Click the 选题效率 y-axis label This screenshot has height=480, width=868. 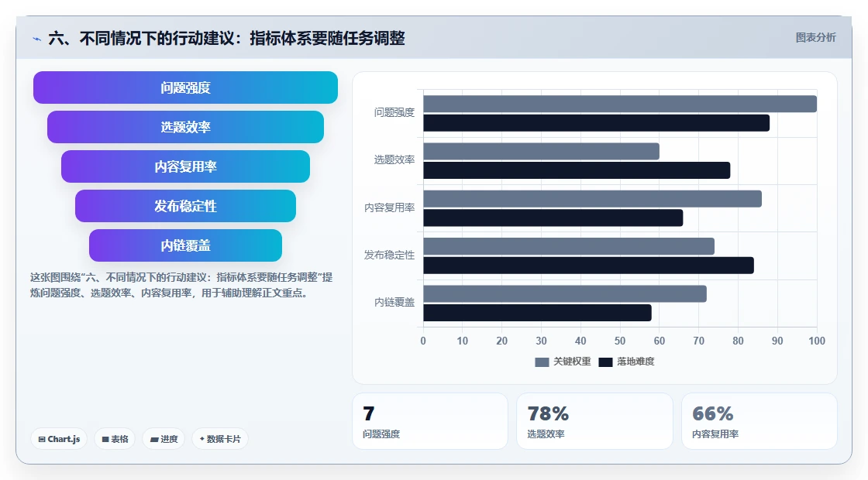point(394,160)
